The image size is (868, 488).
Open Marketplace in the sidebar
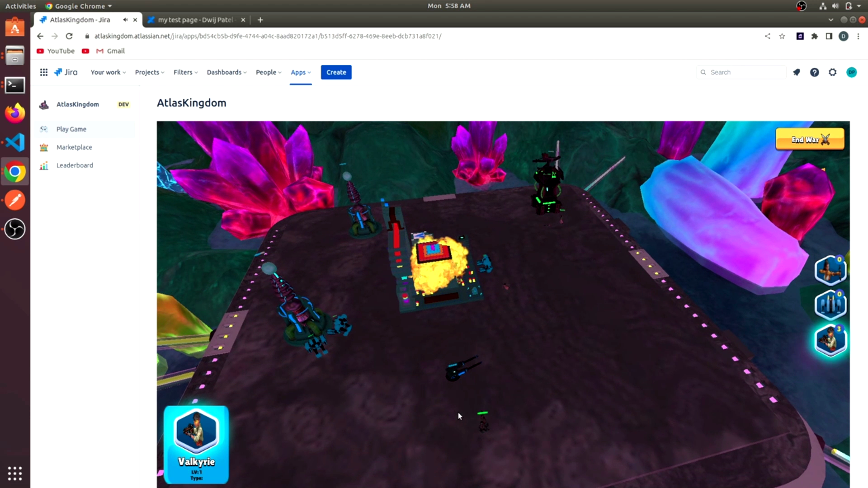point(74,147)
